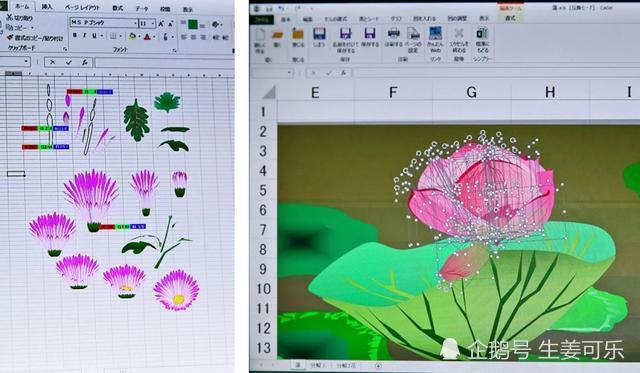Click the Exit Excel X icon
Viewport: 640px width, 373px height.
tap(459, 34)
